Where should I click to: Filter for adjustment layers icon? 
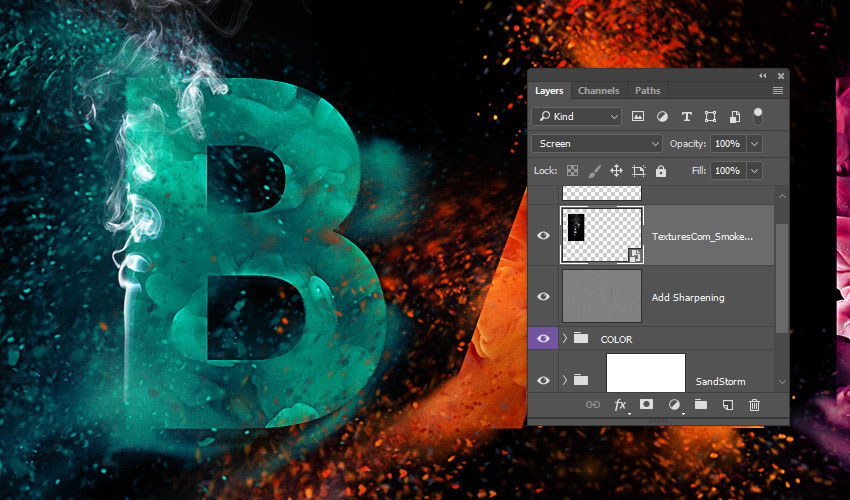tap(662, 116)
